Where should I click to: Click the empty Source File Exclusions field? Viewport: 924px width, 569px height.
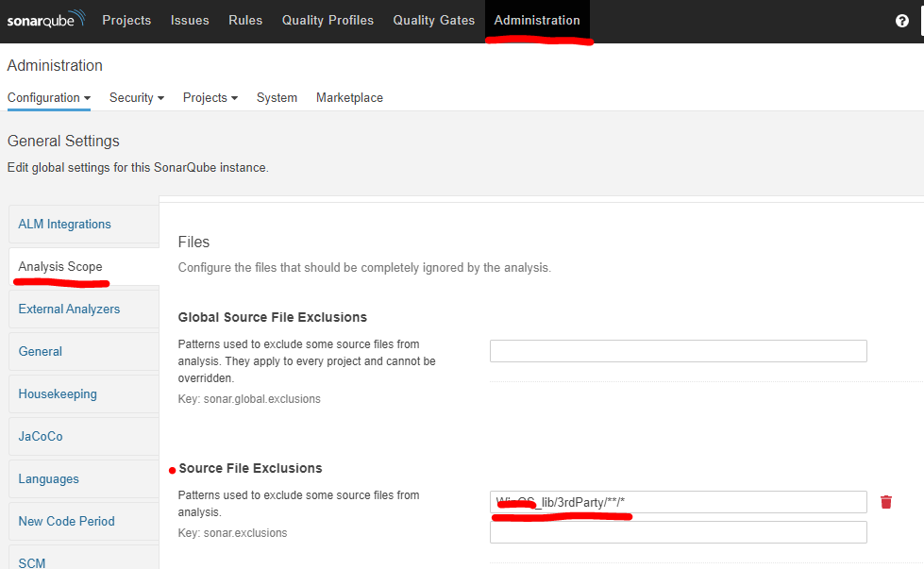(x=679, y=532)
